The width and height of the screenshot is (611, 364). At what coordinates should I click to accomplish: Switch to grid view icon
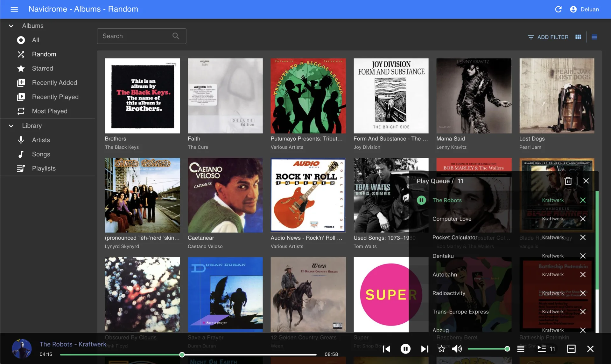coord(578,37)
